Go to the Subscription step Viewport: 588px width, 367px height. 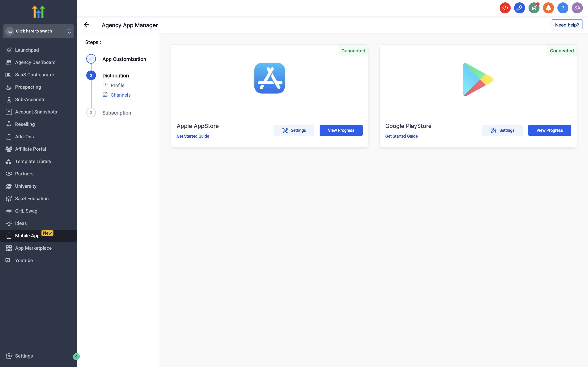pos(117,113)
